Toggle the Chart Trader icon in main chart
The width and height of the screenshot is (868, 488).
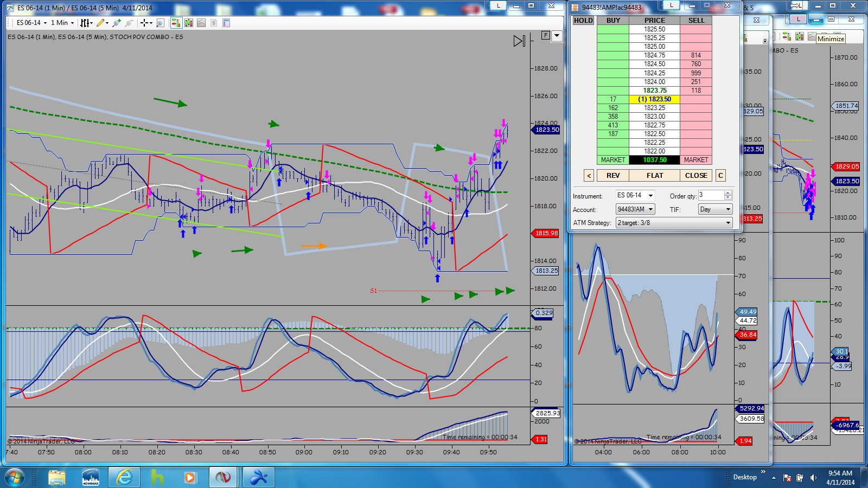tap(176, 23)
